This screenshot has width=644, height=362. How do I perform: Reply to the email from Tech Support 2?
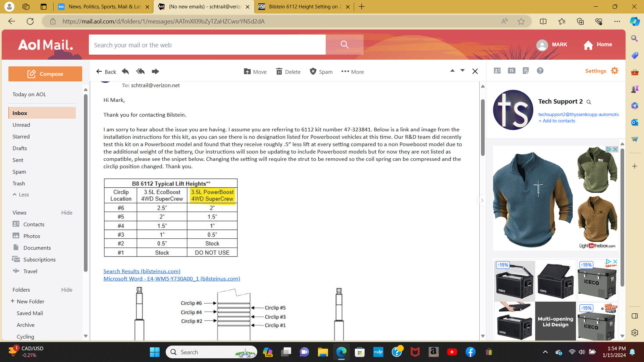125,71
